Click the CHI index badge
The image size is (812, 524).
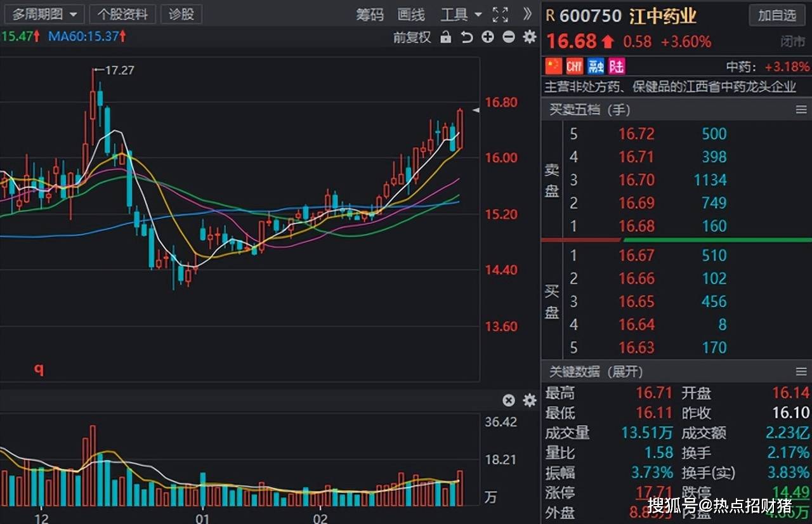tap(575, 66)
